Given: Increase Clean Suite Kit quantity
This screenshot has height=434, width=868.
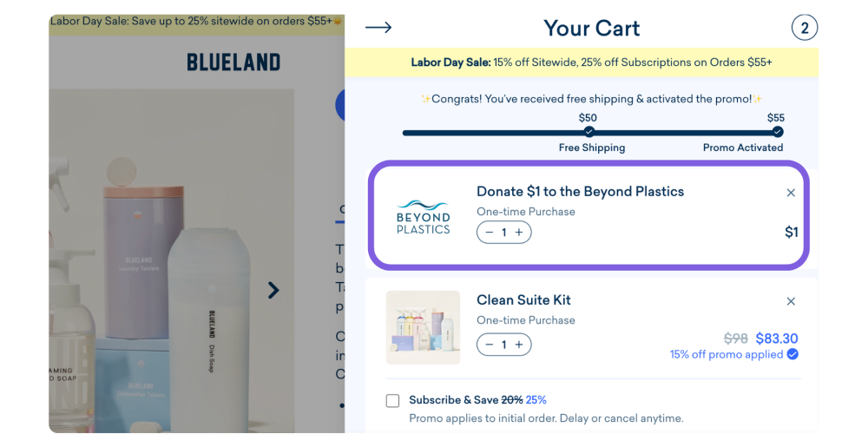Looking at the screenshot, I should (519, 345).
